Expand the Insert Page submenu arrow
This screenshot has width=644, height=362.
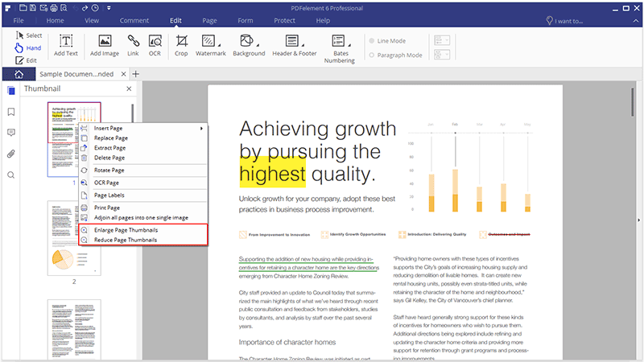(202, 128)
